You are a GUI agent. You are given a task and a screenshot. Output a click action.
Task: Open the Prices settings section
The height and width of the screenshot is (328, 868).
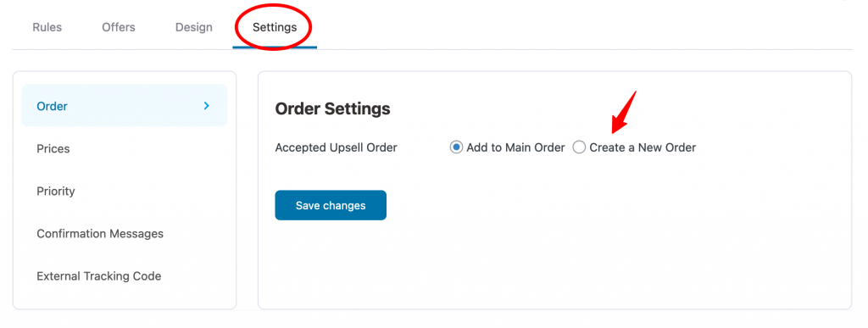pyautogui.click(x=125, y=149)
